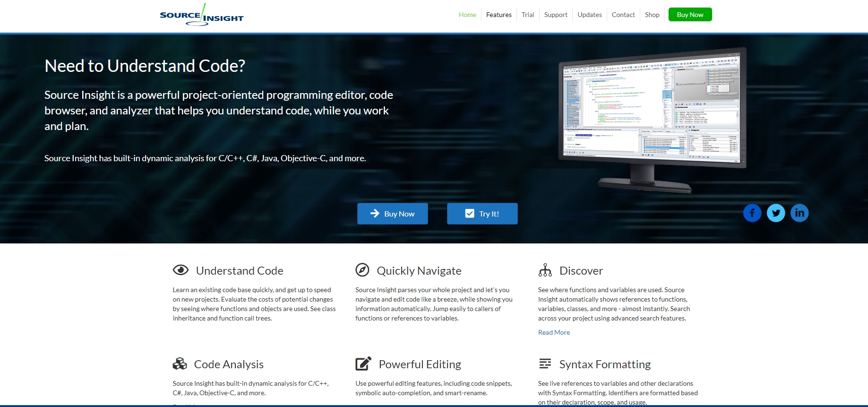Click the Quickly Navigate heading
868x407 pixels.
point(419,271)
